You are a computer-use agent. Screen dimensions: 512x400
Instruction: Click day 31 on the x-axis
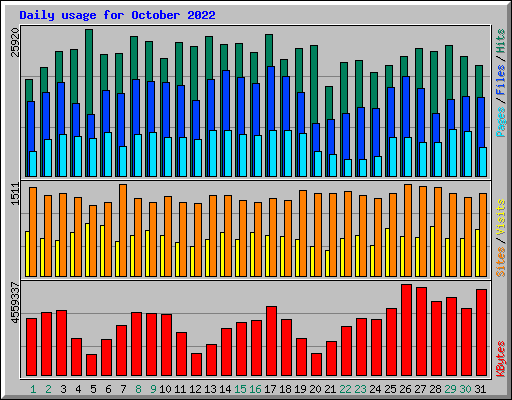[x=480, y=389]
